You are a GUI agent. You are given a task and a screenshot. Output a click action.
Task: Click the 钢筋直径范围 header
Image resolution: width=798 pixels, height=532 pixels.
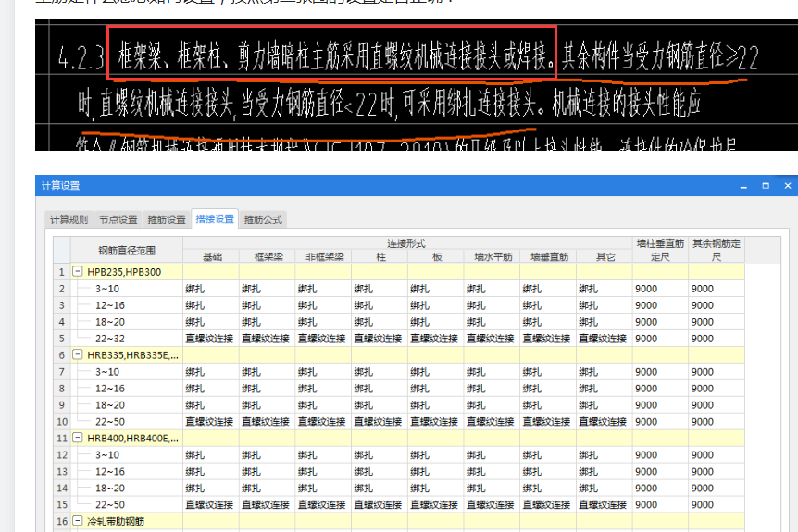[127, 250]
